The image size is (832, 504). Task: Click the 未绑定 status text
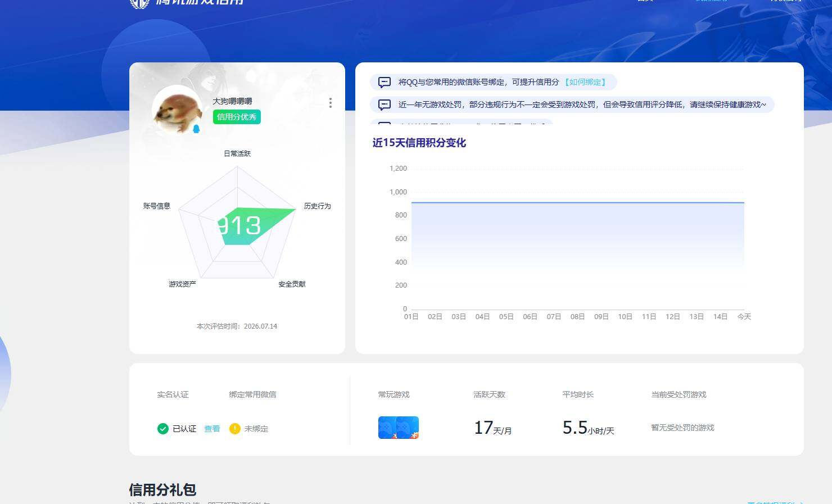click(256, 429)
